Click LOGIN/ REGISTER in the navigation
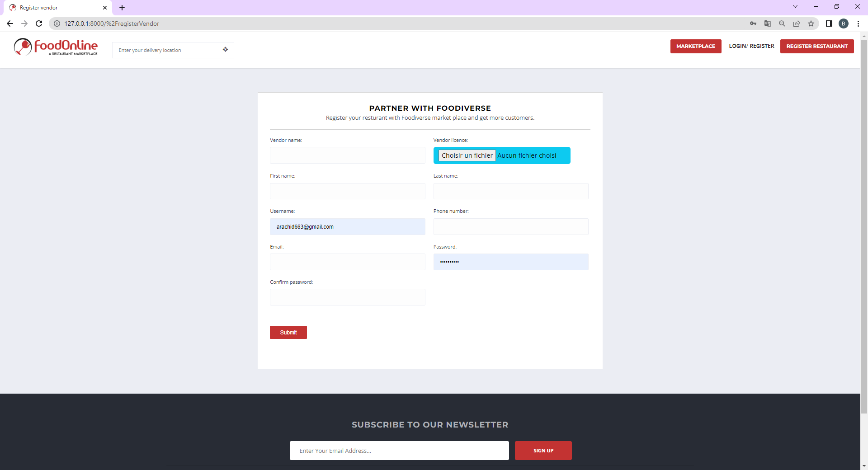This screenshot has height=470, width=868. click(x=751, y=46)
